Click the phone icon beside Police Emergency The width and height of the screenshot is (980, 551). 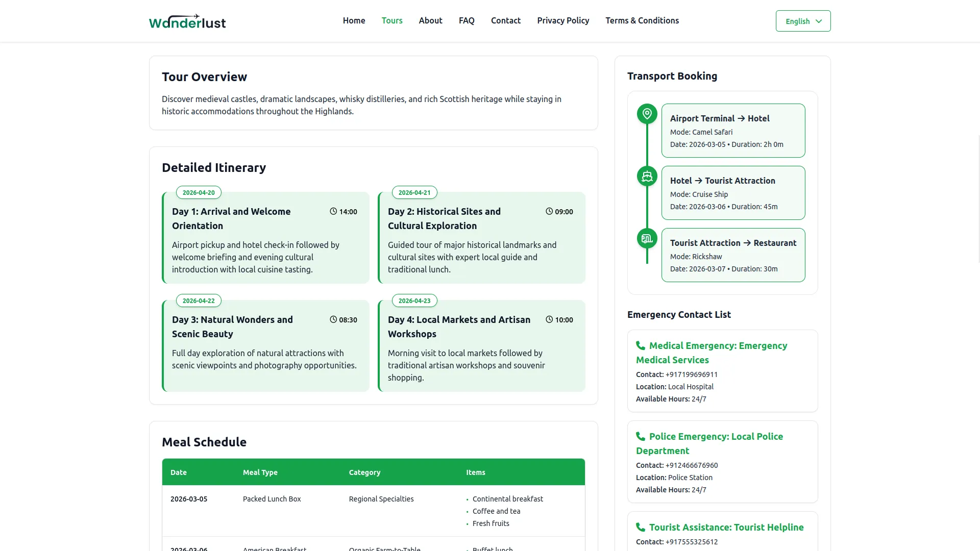640,436
